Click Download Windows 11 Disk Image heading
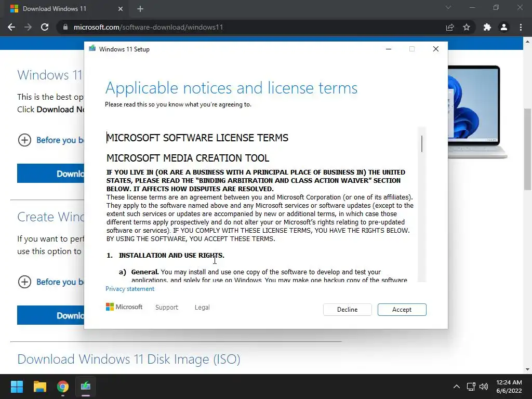 [129, 360]
